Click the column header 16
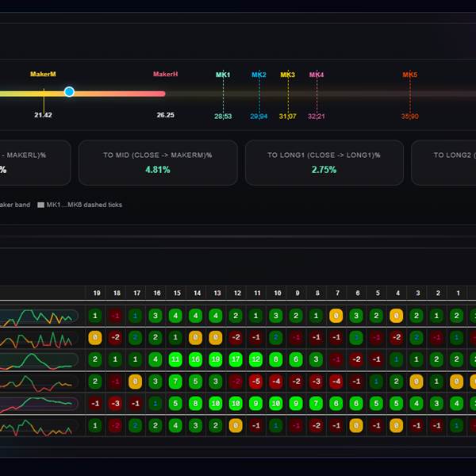The width and height of the screenshot is (476, 476). point(157,293)
